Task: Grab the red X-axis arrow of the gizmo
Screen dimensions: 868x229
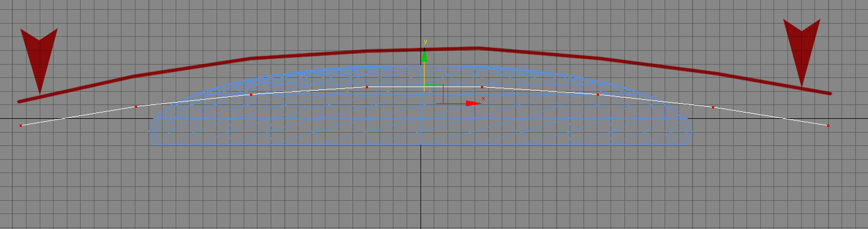Action: coord(473,103)
